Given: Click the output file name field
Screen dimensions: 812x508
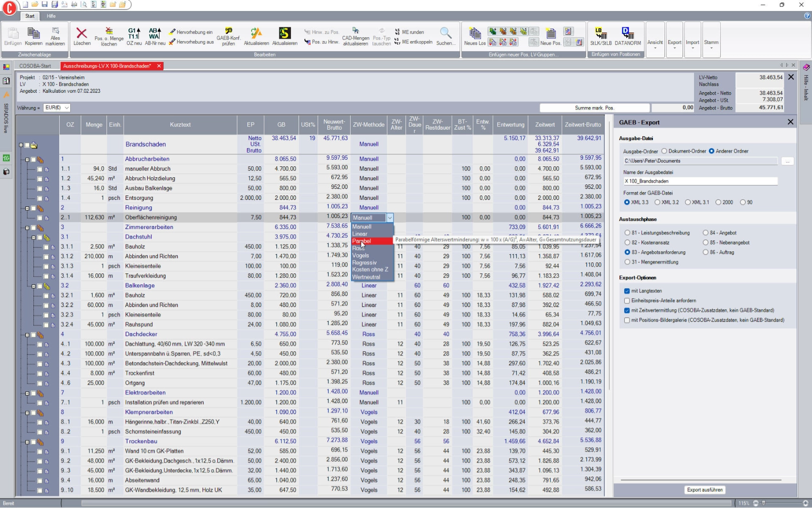Looking at the screenshot, I should tap(700, 181).
